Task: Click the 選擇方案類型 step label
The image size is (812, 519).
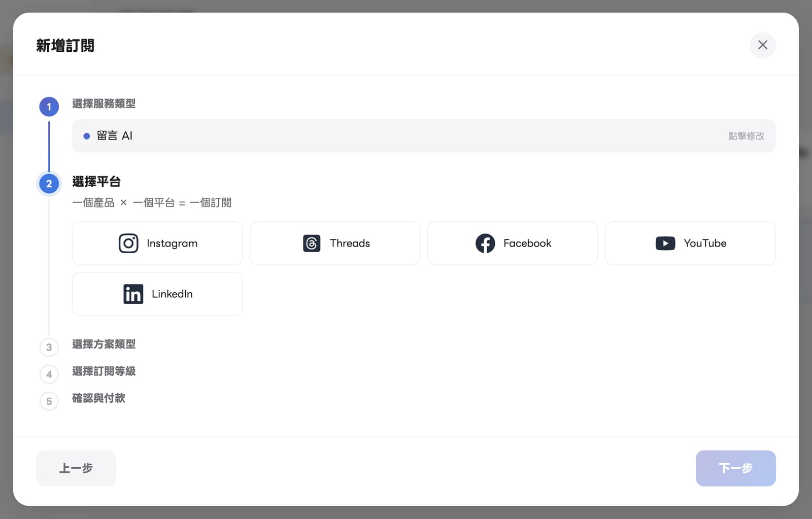Action: pyautogui.click(x=104, y=344)
